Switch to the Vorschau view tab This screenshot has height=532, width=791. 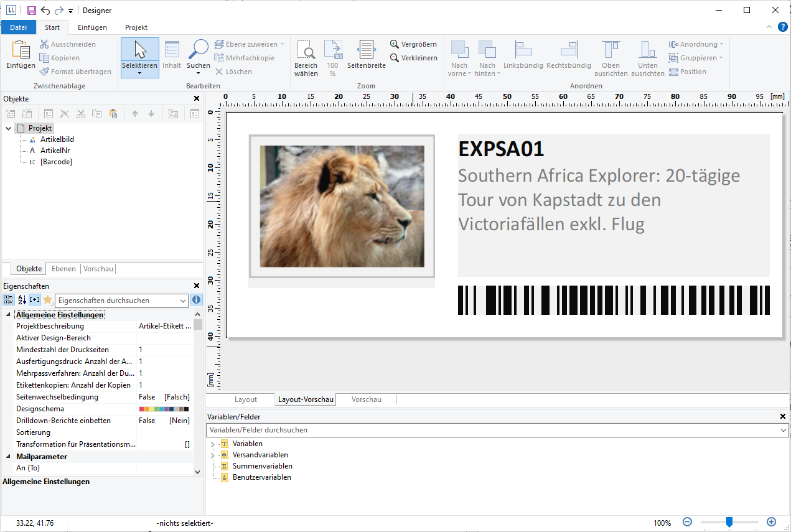(366, 399)
